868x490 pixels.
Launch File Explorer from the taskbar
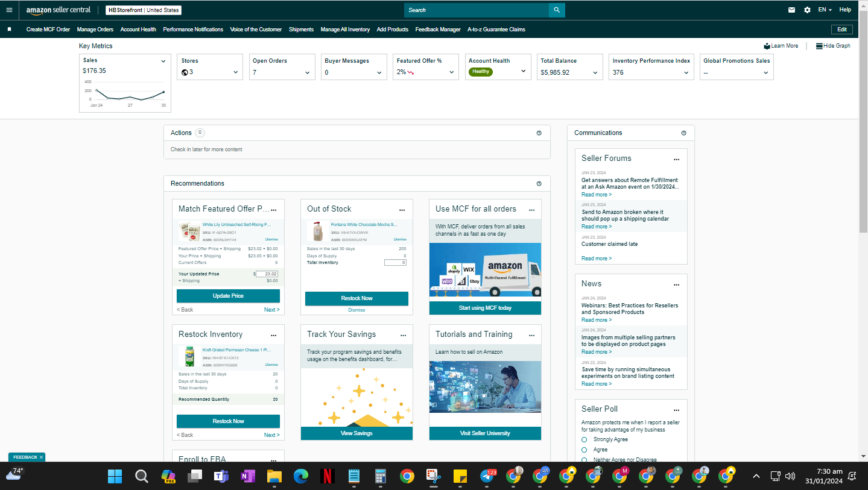point(274,477)
